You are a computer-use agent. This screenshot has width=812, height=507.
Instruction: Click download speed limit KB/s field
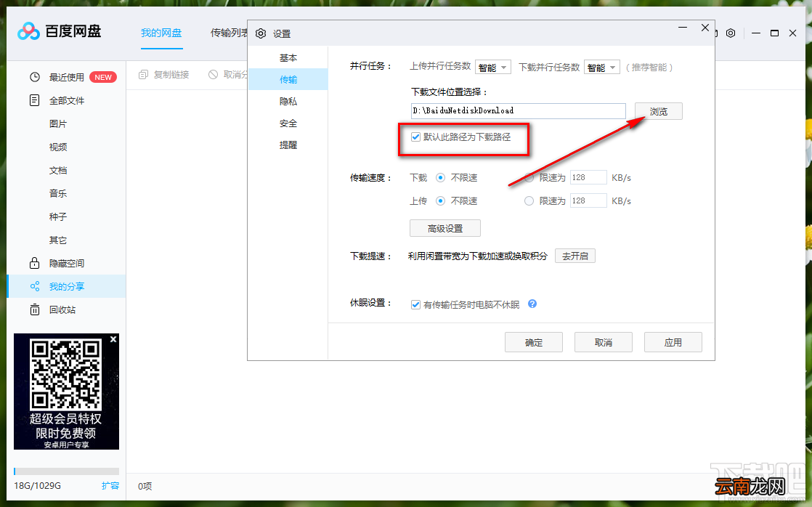pos(588,178)
